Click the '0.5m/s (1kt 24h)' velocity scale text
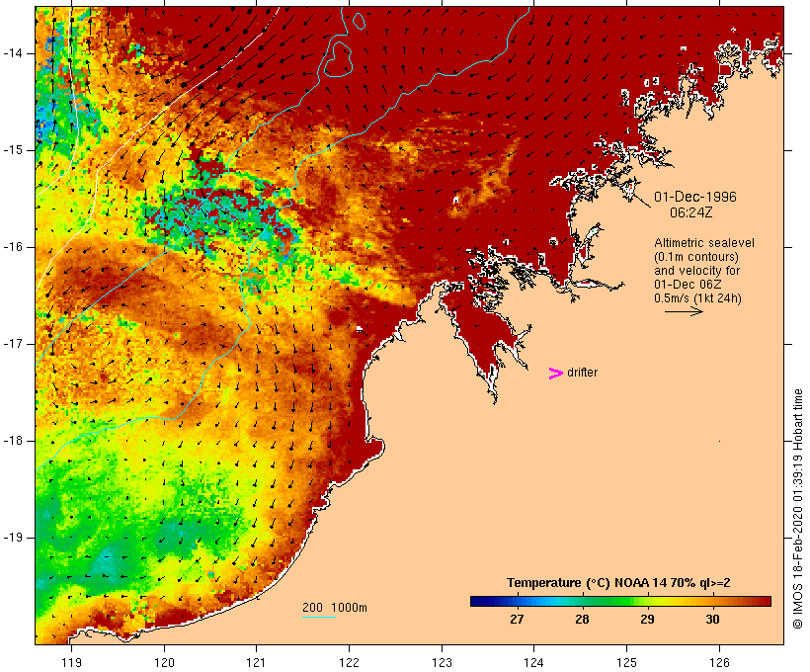 coord(697,298)
